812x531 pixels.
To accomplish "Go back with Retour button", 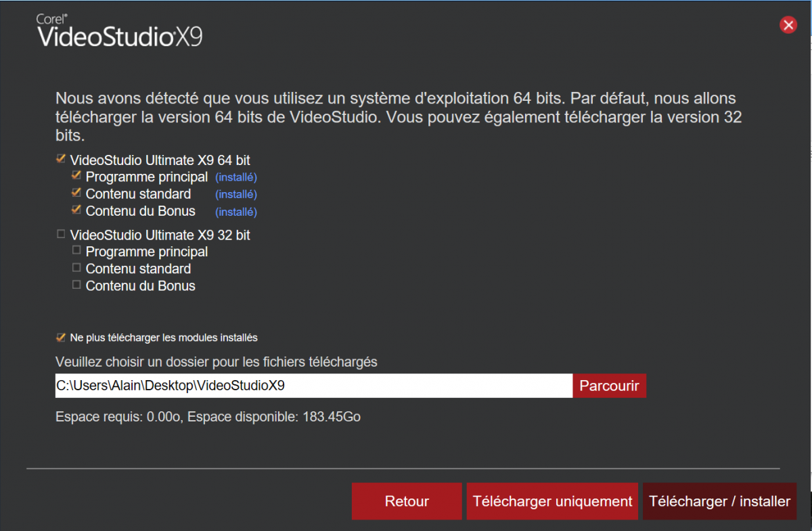I will pos(407,501).
